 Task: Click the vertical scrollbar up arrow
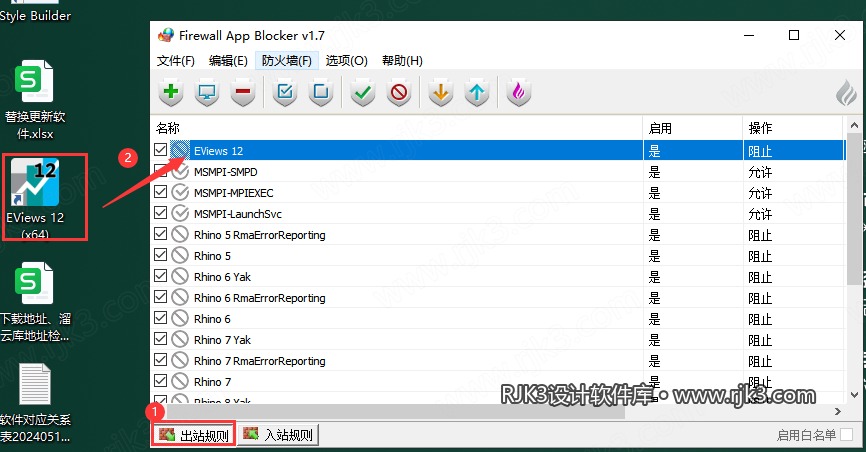[x=854, y=125]
